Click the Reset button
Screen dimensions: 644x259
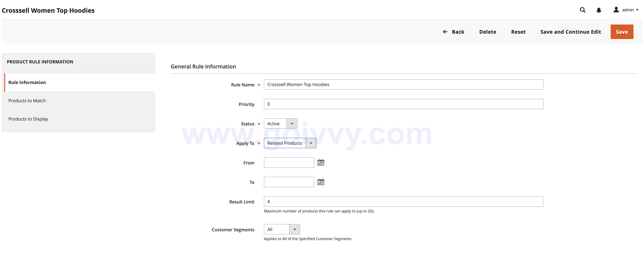click(518, 32)
